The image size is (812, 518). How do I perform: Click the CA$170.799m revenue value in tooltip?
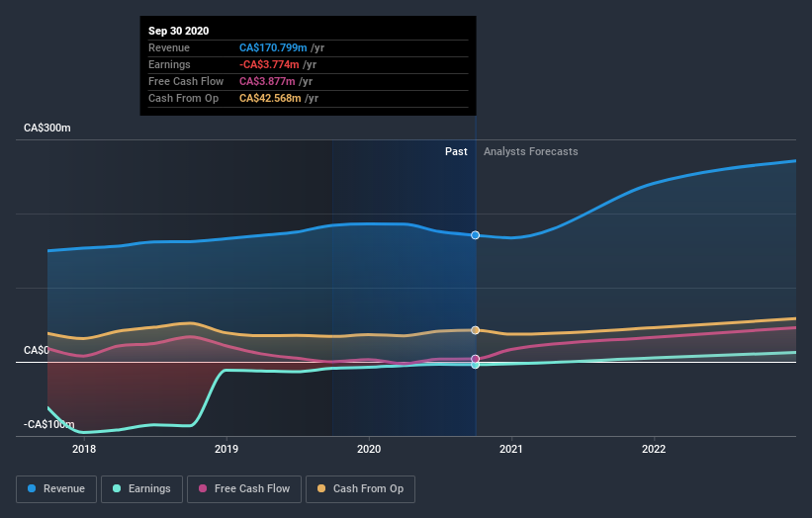coord(273,47)
